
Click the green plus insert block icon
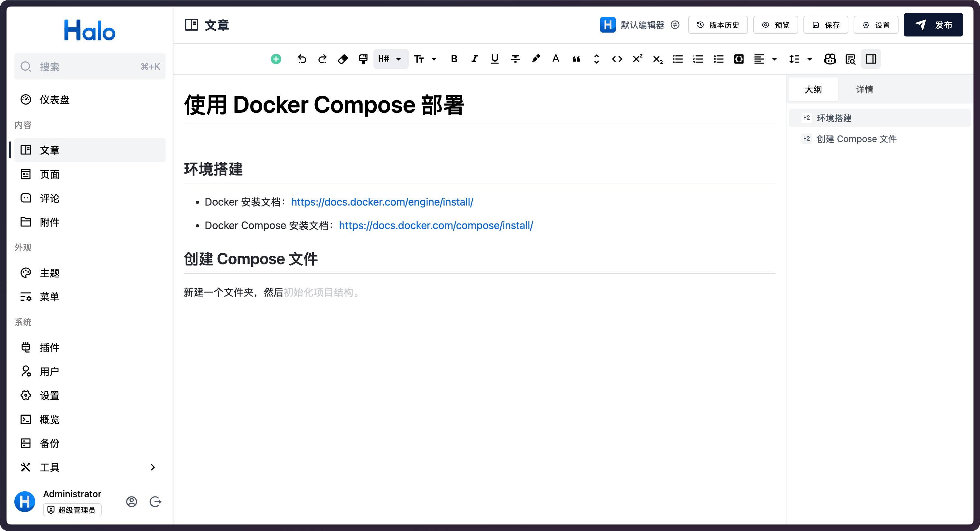276,59
